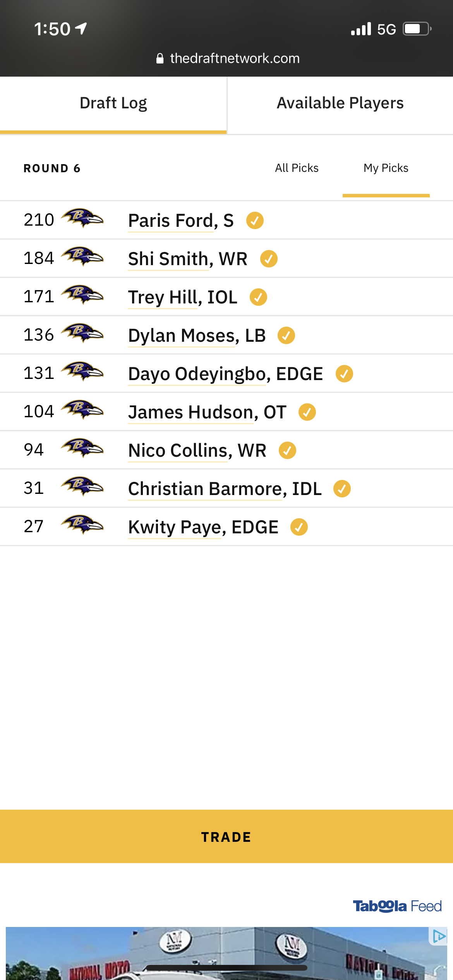The height and width of the screenshot is (980, 453).
Task: Tap the Ravens logo beside pick 27
Action: pyautogui.click(x=82, y=525)
